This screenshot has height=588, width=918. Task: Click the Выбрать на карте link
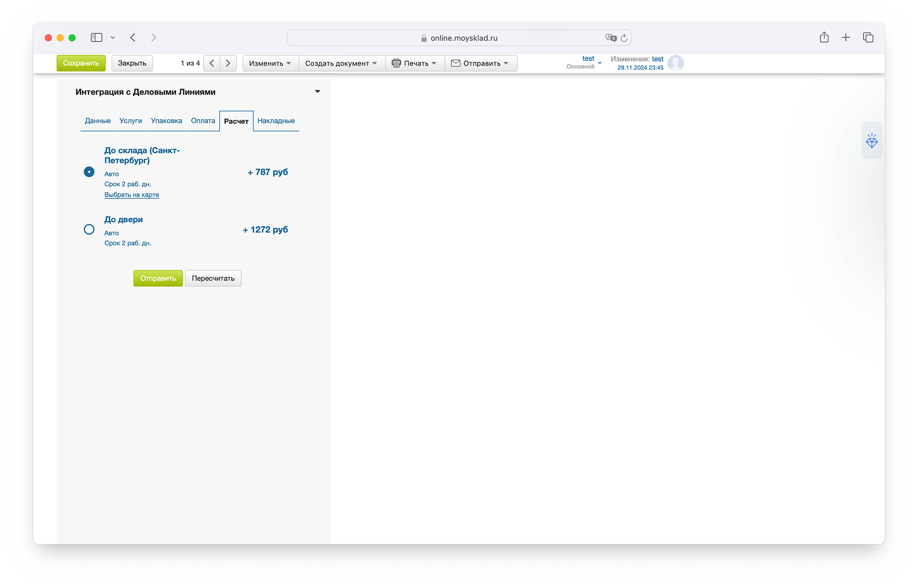click(132, 195)
